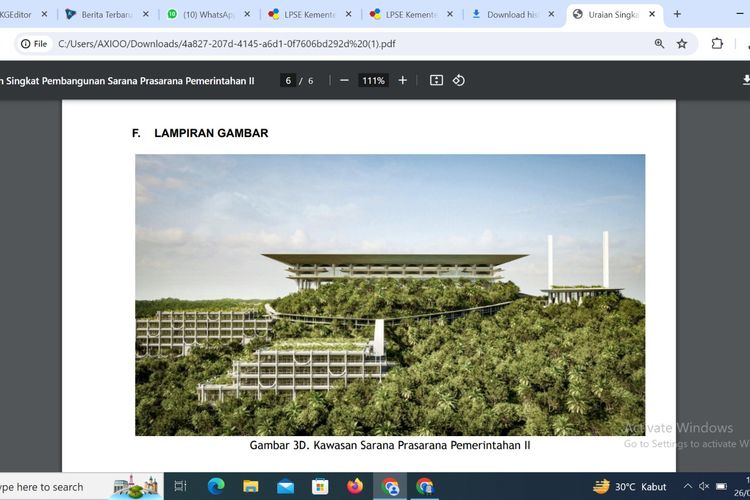Close the Uraian Singkat tab

pos(652,15)
